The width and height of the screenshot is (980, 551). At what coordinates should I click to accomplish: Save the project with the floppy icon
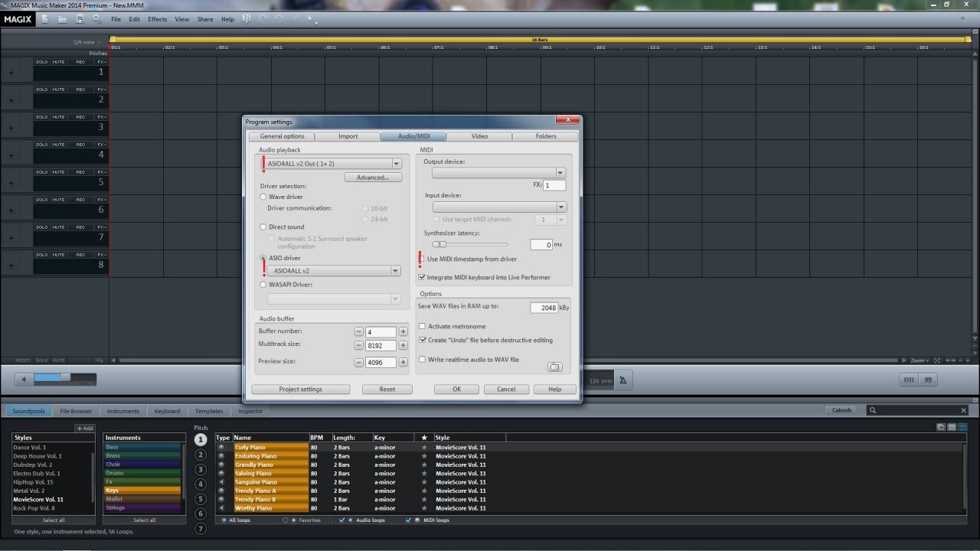[x=80, y=18]
